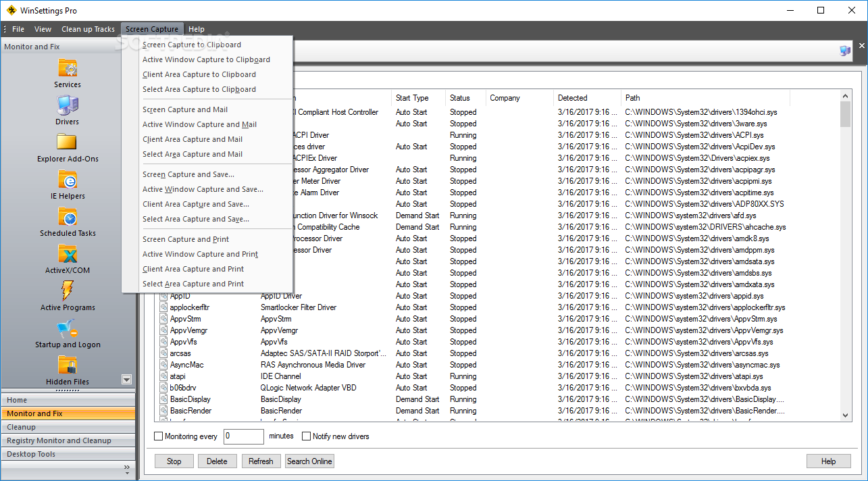The height and width of the screenshot is (481, 868).
Task: Click the driver icon beside AppID
Action: tap(163, 296)
